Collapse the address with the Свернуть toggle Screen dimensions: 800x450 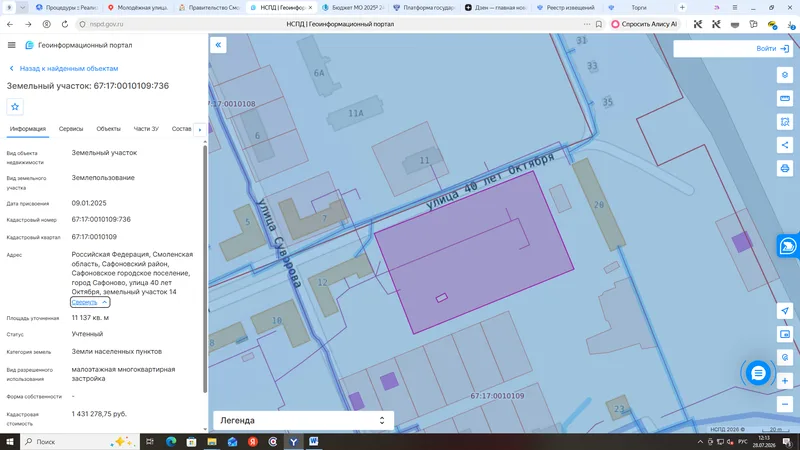click(x=90, y=302)
